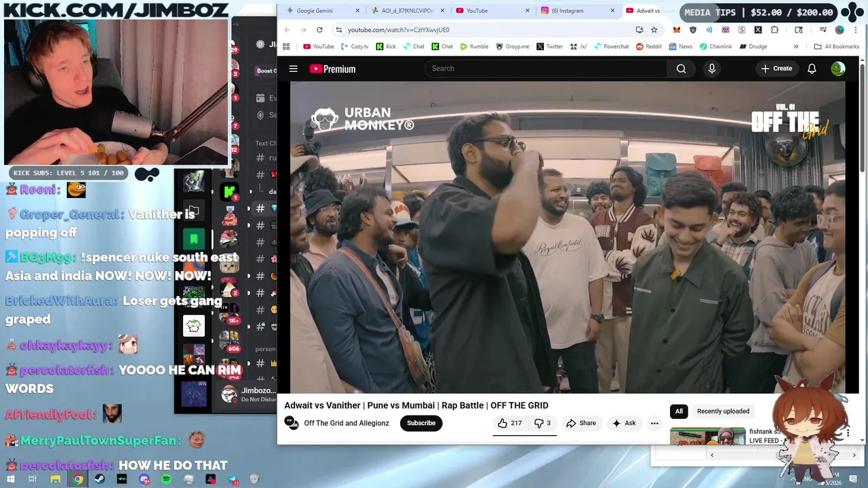Open the Twitter bookmark
868x488 pixels.
point(549,47)
